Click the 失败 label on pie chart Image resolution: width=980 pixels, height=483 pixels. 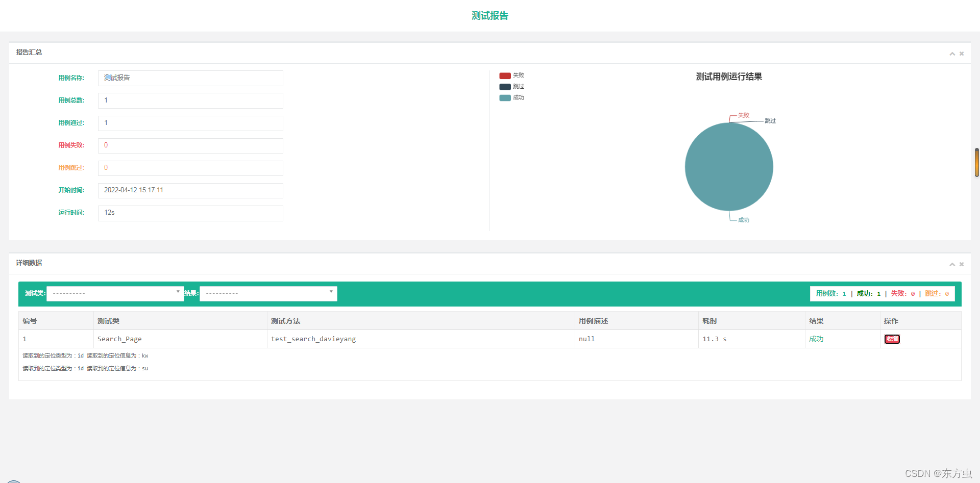[x=744, y=115]
